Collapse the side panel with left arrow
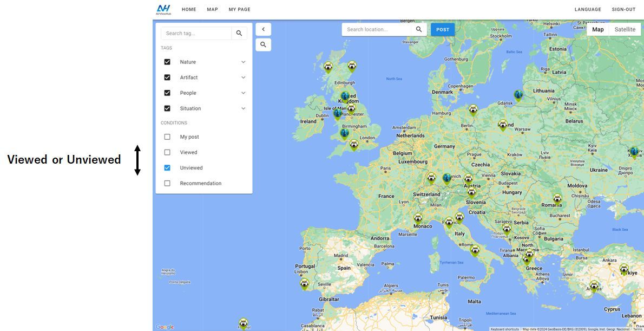Viewport: 644px width, 331px height. 263,29
